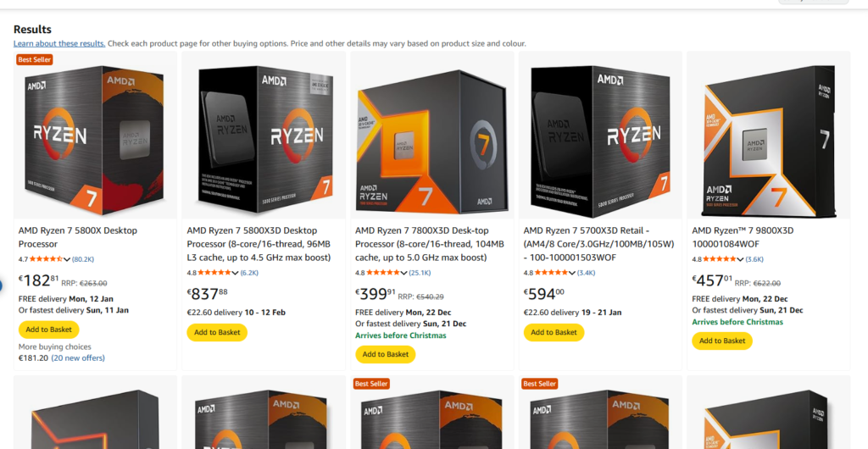This screenshot has width=868, height=449.
Task: Open the '20 new offers' link
Action: coord(78,358)
